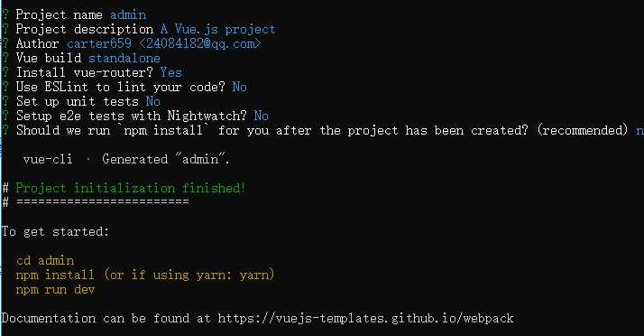Click the author name 'carter659'
This screenshot has width=644, height=336.
(99, 43)
